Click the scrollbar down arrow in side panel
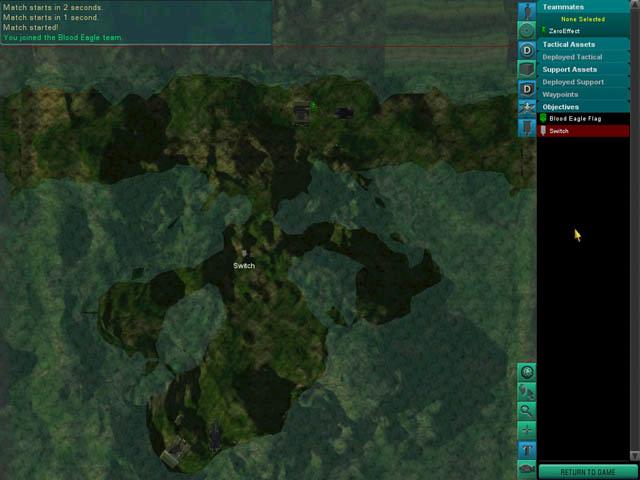Viewport: 640px width, 480px height. click(x=635, y=455)
